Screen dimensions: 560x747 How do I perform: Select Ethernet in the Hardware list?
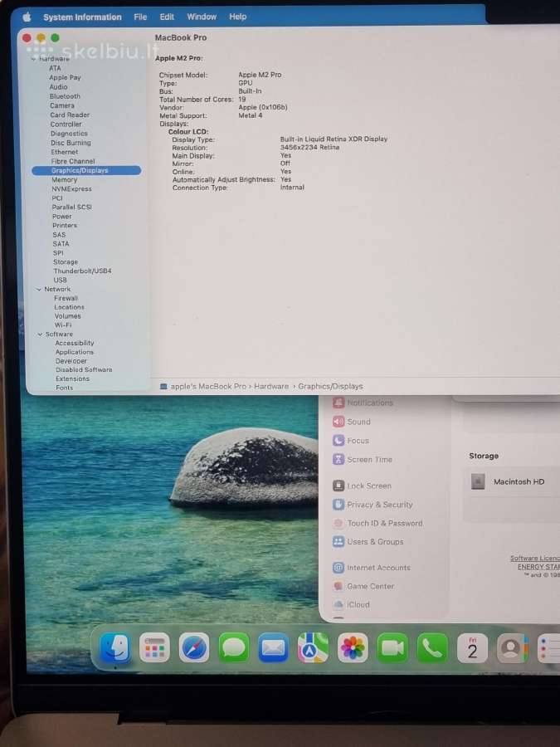tap(64, 152)
